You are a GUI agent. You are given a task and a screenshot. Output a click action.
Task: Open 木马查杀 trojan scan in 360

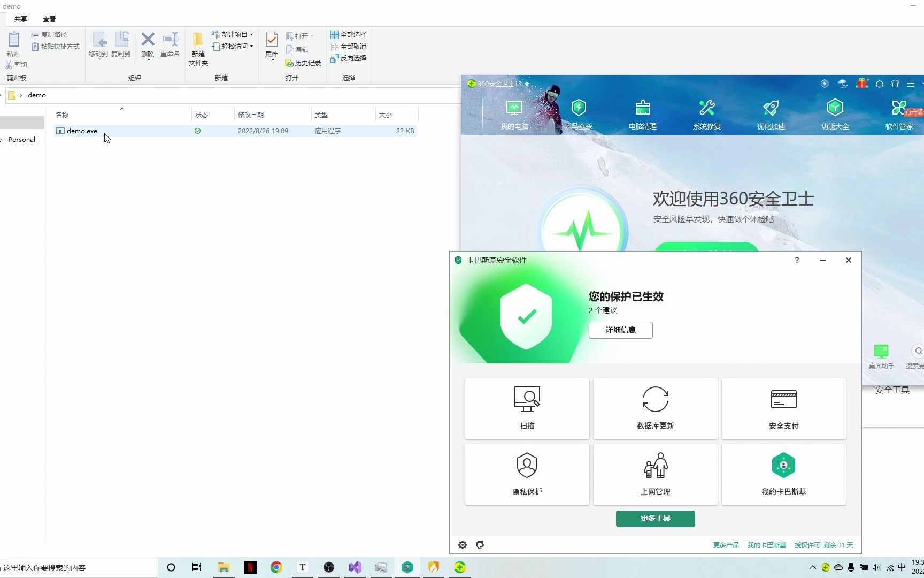click(x=579, y=115)
